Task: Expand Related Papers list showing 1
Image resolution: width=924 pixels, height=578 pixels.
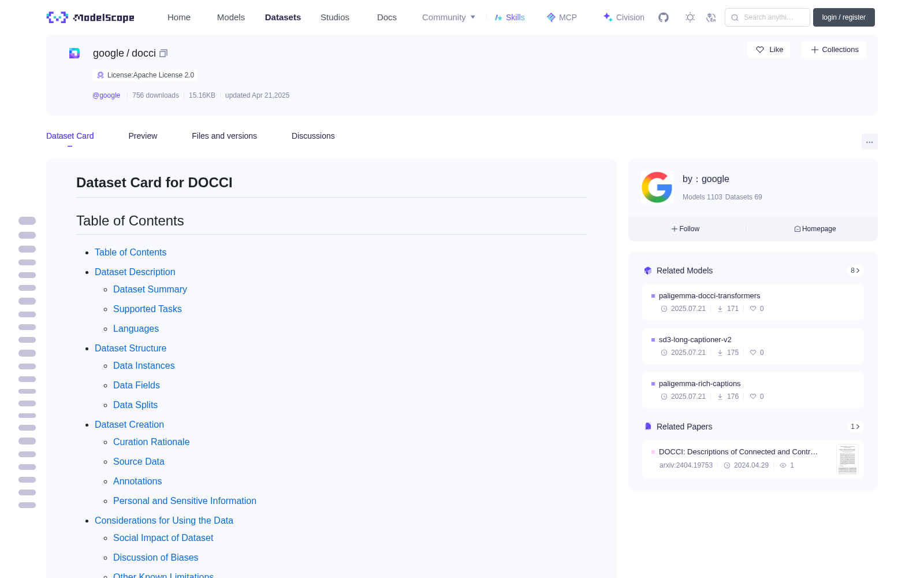Action: pos(855,427)
